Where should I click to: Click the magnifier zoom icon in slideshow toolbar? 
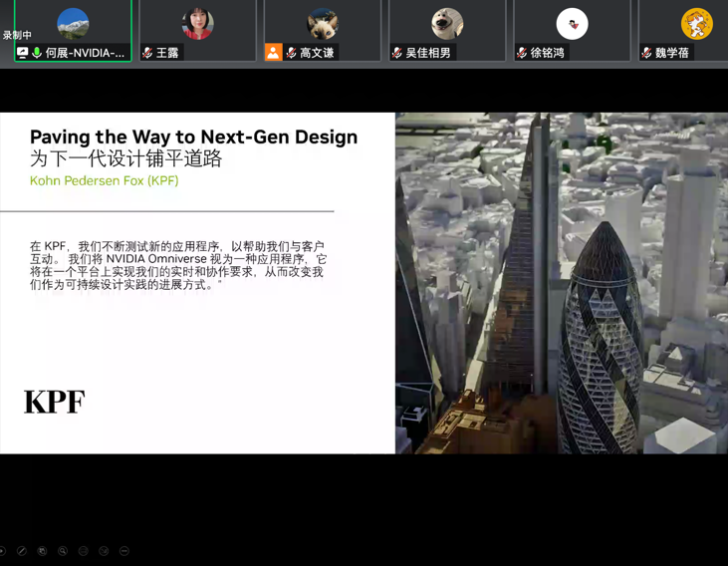(62, 551)
